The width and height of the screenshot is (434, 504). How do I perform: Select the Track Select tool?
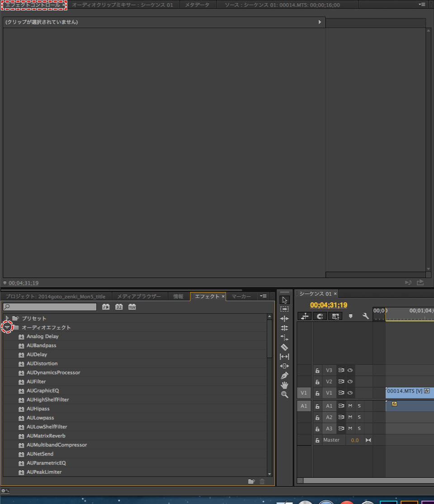tap(284, 309)
